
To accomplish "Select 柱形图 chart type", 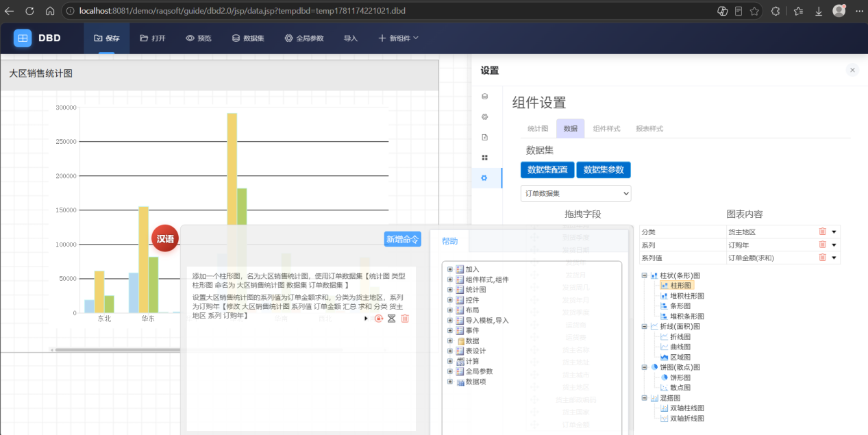I will [675, 286].
